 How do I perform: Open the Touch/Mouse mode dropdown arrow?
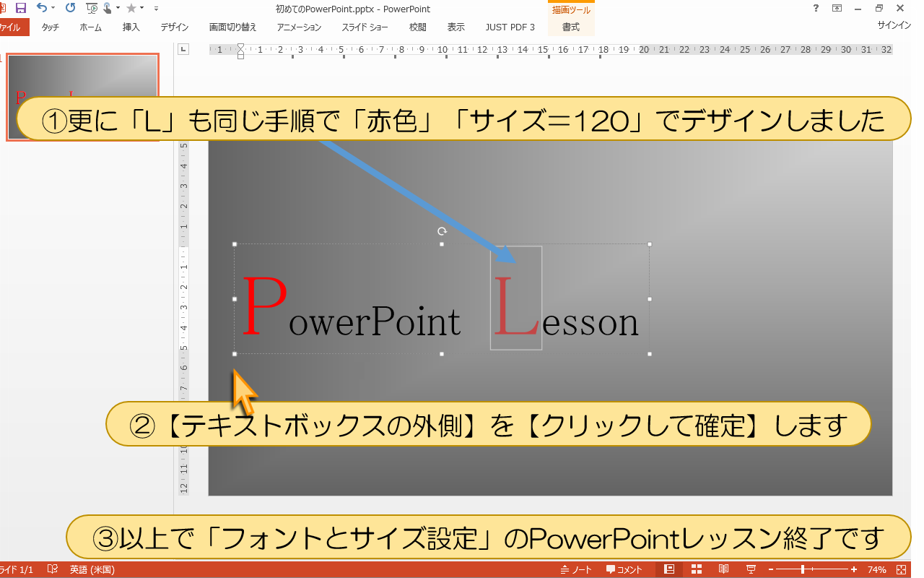[118, 9]
